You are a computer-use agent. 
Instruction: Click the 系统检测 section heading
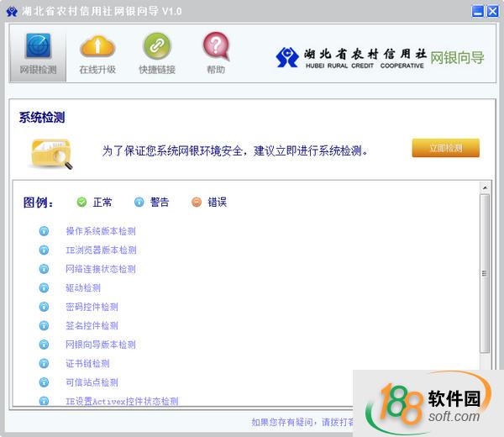point(42,117)
